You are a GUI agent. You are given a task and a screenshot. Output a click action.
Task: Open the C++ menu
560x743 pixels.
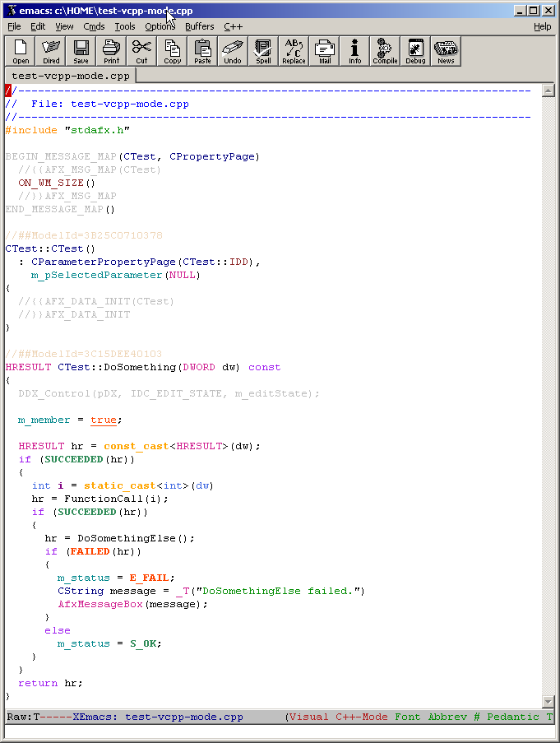[233, 26]
